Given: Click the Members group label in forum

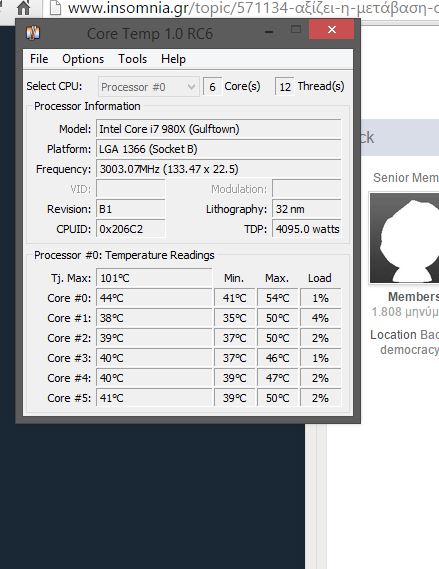Looking at the screenshot, I should (414, 297).
